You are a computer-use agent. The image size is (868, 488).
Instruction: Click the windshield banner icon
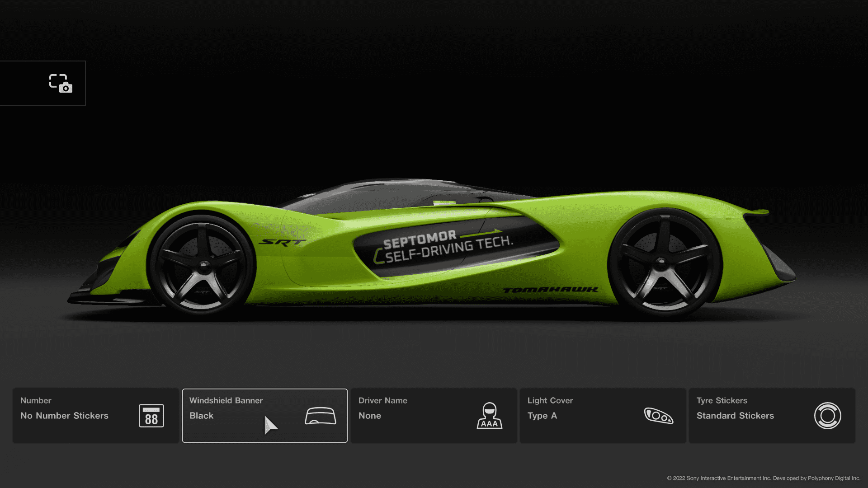click(320, 416)
